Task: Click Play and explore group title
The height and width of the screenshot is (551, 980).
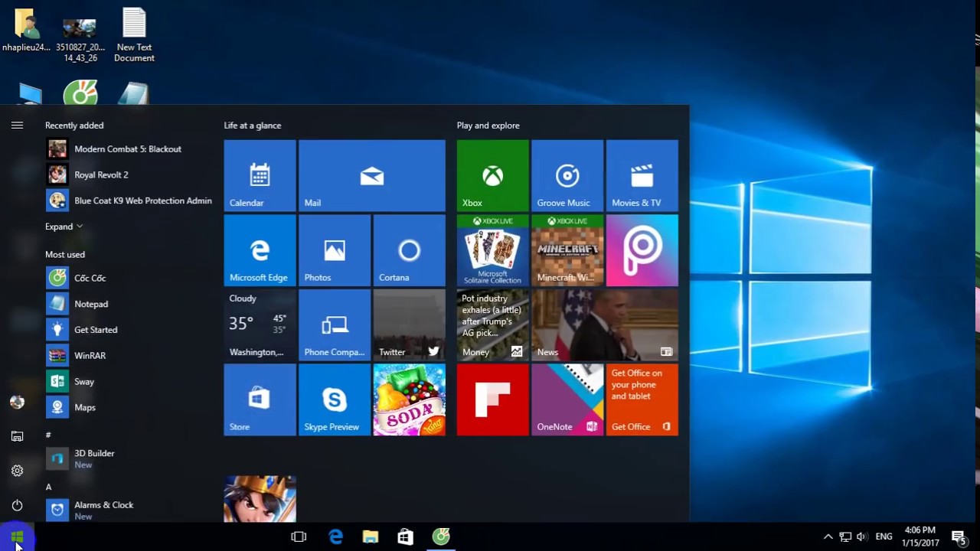Action: click(x=488, y=126)
